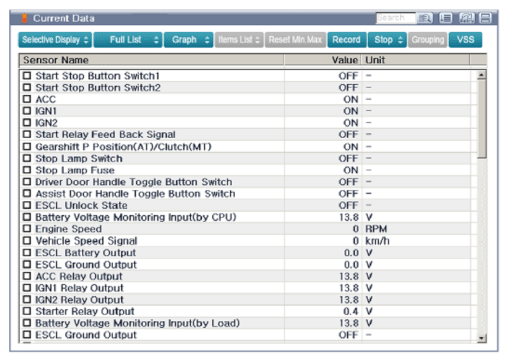Click scrollbar down arrow in sensor list

[x=481, y=338]
